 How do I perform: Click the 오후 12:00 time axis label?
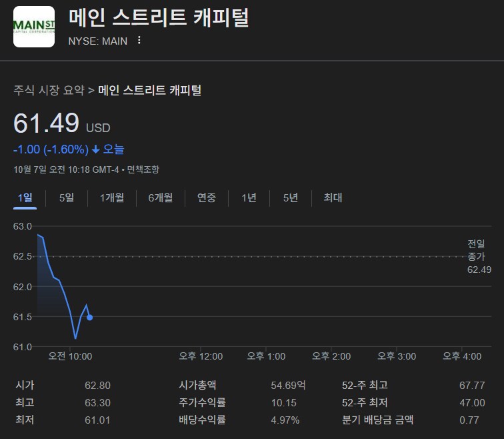tap(201, 356)
